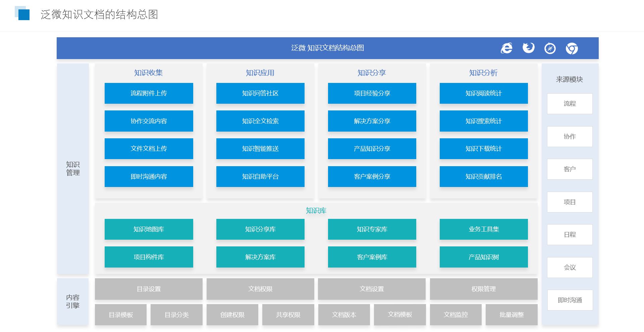Click the Firefox browser icon

[528, 48]
